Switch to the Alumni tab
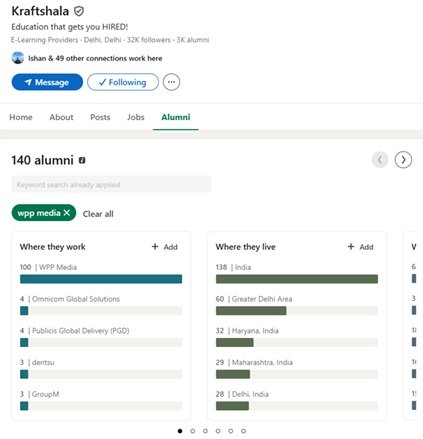The width and height of the screenshot is (423, 439). pyautogui.click(x=176, y=117)
